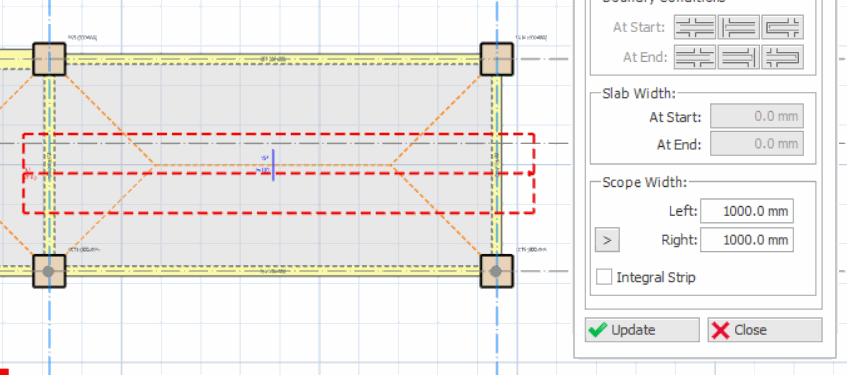Click the blue strip marker at slab center
Viewport: 847px width, 375px height.
click(x=273, y=165)
